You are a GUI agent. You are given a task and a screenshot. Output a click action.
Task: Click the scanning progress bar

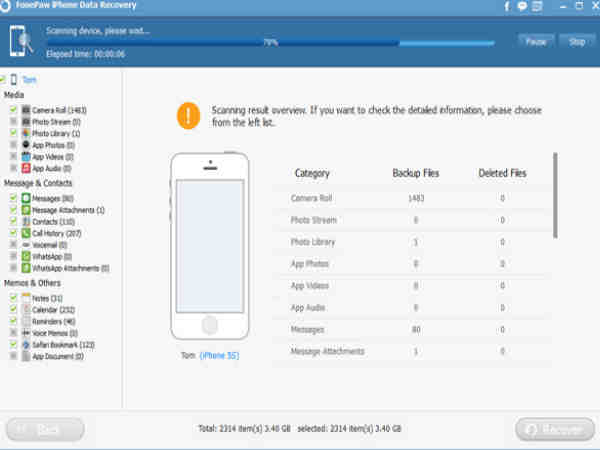[270, 43]
